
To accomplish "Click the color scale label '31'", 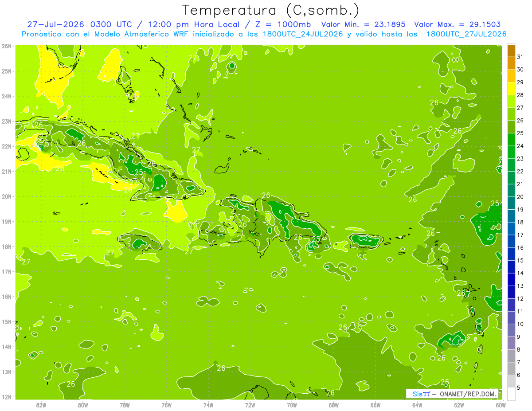I will click(520, 57).
